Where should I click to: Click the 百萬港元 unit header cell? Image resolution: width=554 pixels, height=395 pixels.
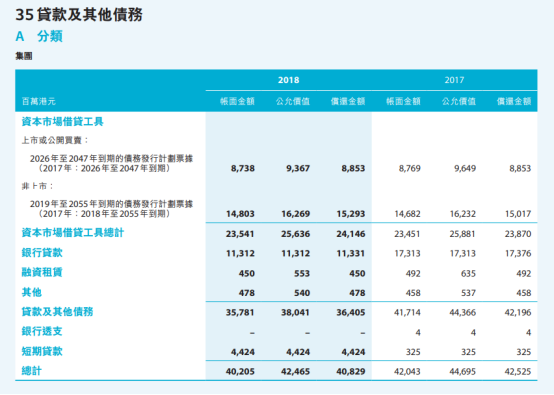point(39,102)
